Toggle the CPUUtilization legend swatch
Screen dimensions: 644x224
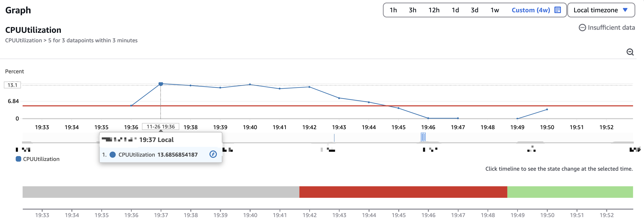(18, 159)
